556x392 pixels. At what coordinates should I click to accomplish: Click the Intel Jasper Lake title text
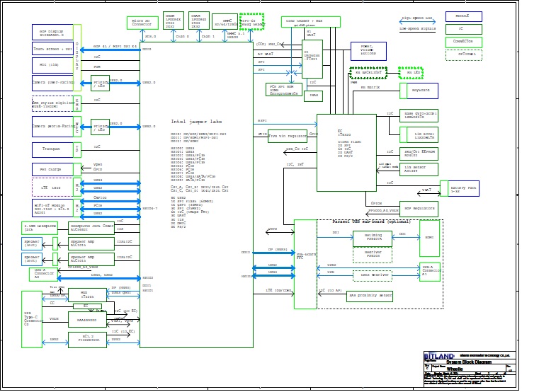[196, 122]
